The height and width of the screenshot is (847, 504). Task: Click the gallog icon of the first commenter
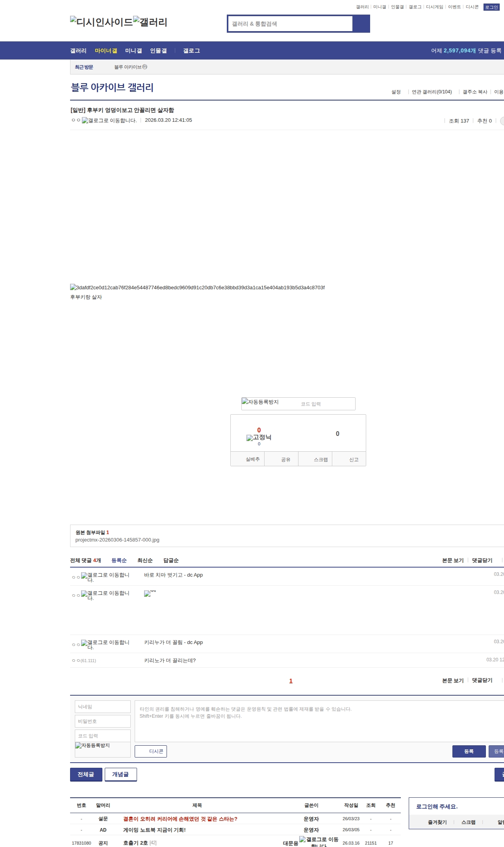tap(105, 577)
